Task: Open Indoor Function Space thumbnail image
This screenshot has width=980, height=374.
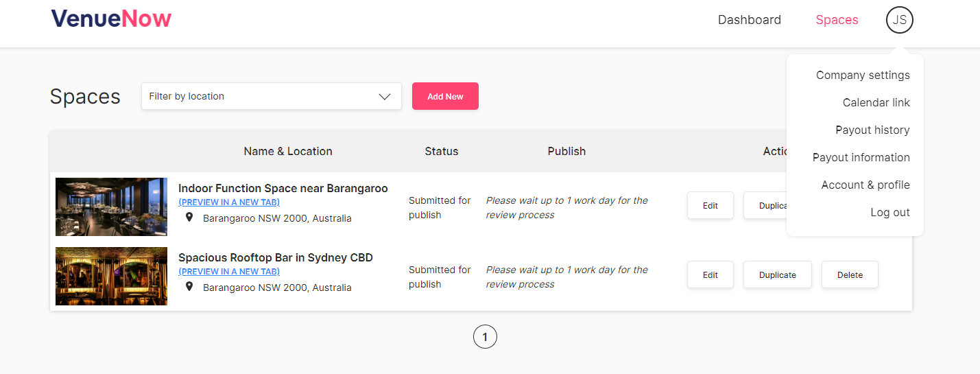Action: click(x=111, y=207)
